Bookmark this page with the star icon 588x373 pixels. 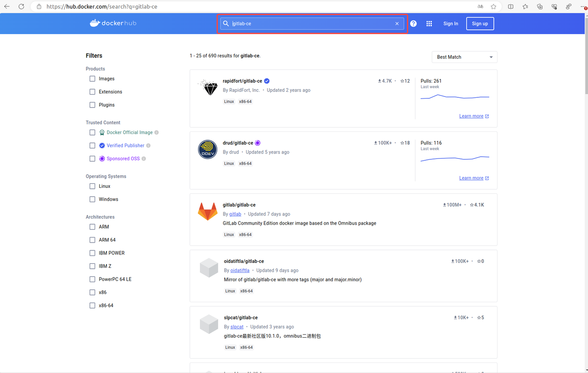(x=493, y=6)
